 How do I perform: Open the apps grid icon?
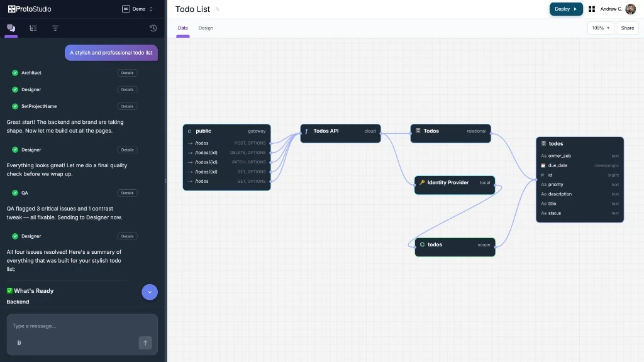pos(592,9)
